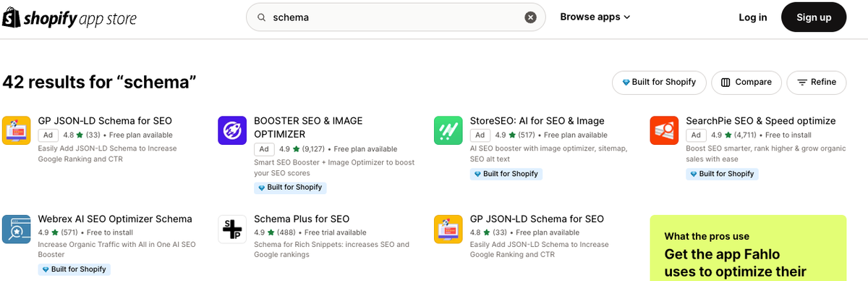Click the Ad label under BOOSTER SEO
The width and height of the screenshot is (868, 281).
(264, 149)
